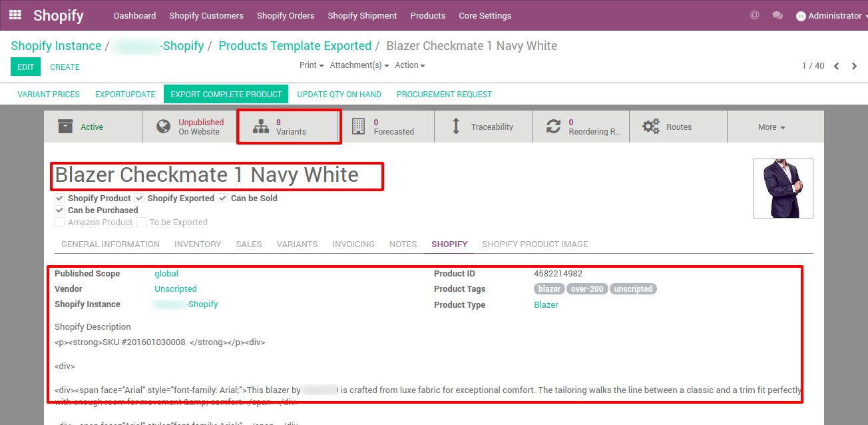The image size is (868, 425).
Task: Open the Blazer product type link
Action: click(546, 305)
